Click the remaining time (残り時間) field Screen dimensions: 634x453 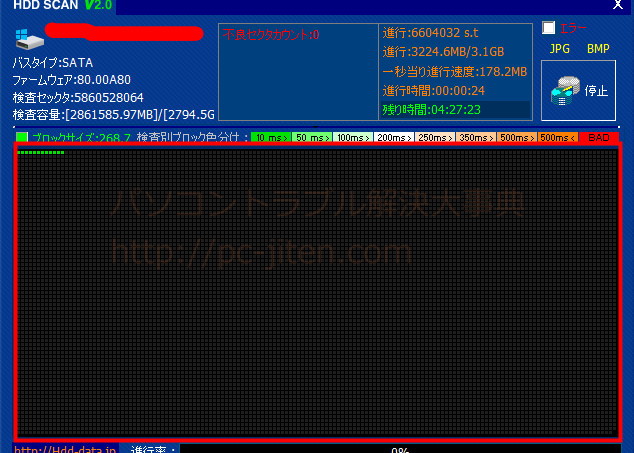[455, 109]
